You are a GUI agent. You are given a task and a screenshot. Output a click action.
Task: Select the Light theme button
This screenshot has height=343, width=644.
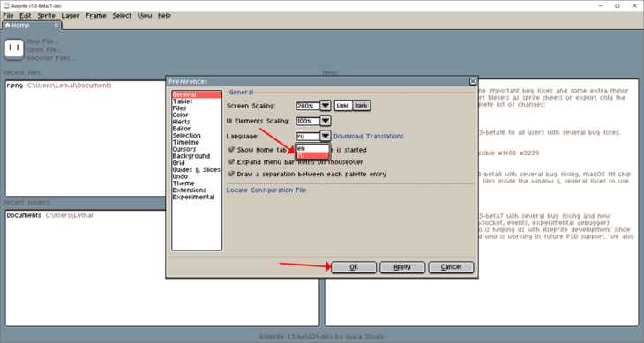point(343,106)
